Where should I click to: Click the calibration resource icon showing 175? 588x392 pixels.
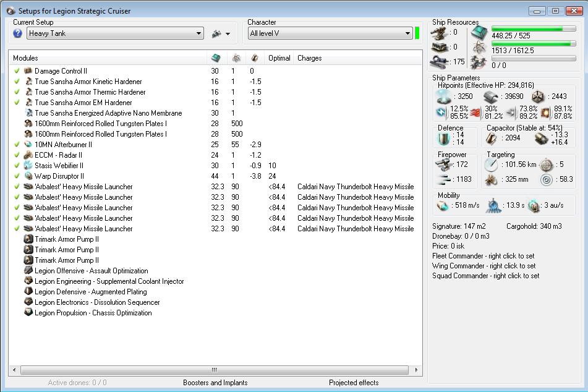coord(438,61)
